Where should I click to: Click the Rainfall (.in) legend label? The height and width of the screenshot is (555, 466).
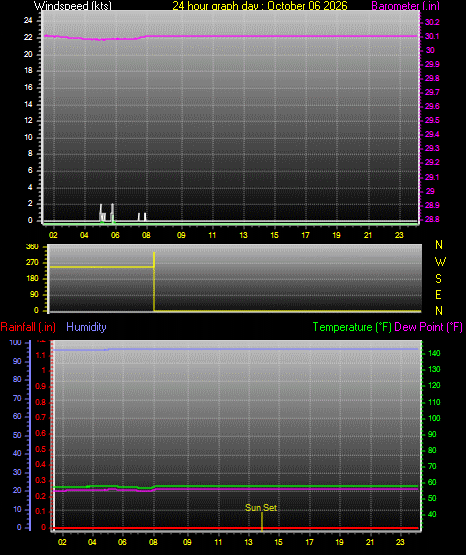click(x=28, y=327)
